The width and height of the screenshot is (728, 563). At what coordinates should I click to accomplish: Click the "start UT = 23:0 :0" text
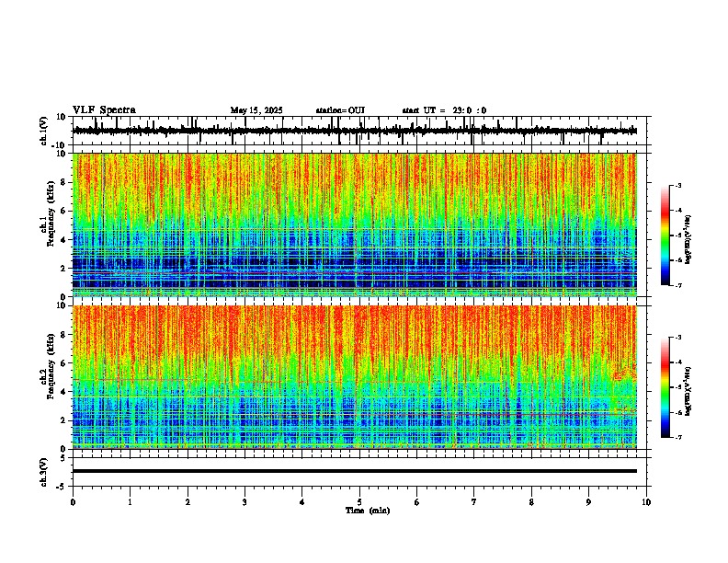(444, 110)
